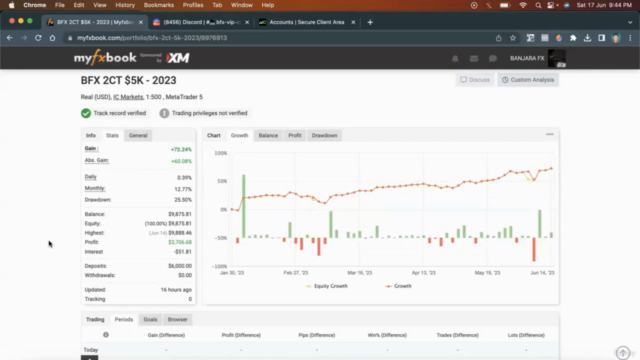The width and height of the screenshot is (640, 360).
Task: Click Trading privileges not verified icon
Action: 164,113
